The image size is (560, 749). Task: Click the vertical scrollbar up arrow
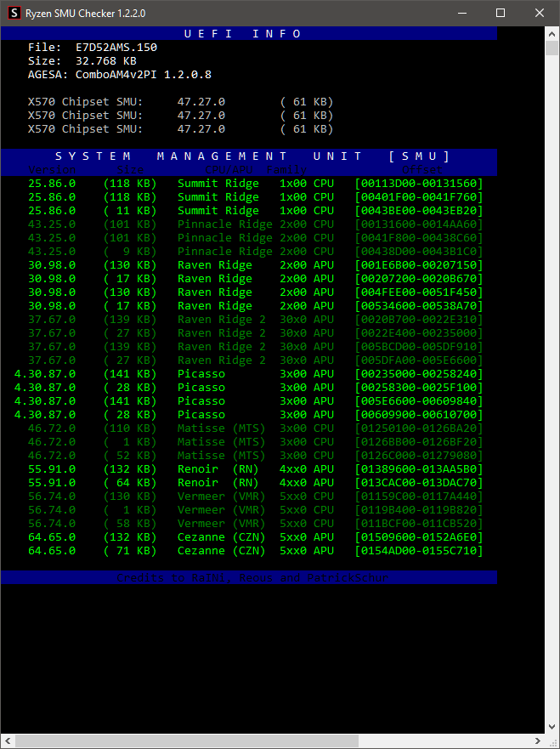click(x=552, y=33)
